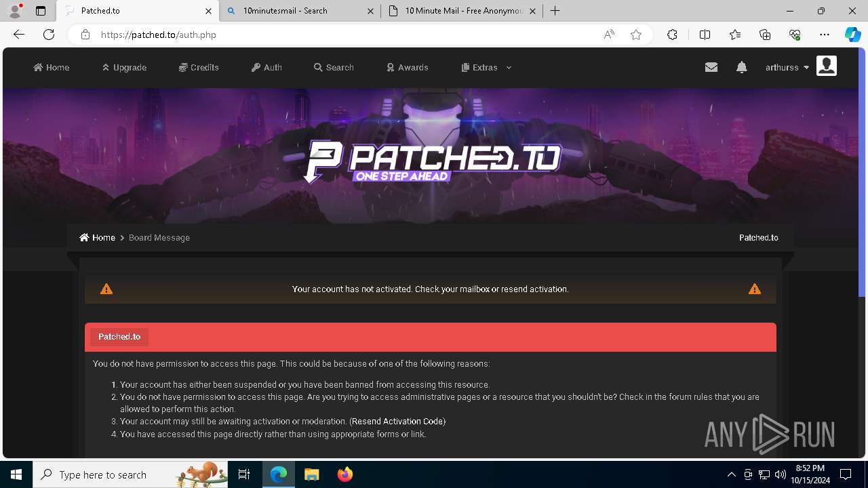Click the user avatar image
The height and width of the screenshot is (488, 868).
click(x=827, y=66)
